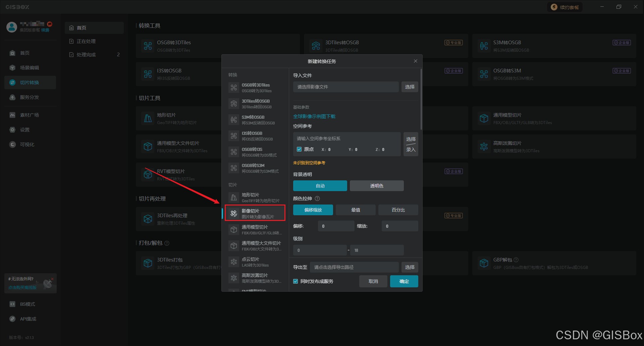Click 续约套餐 renew button

point(565,7)
